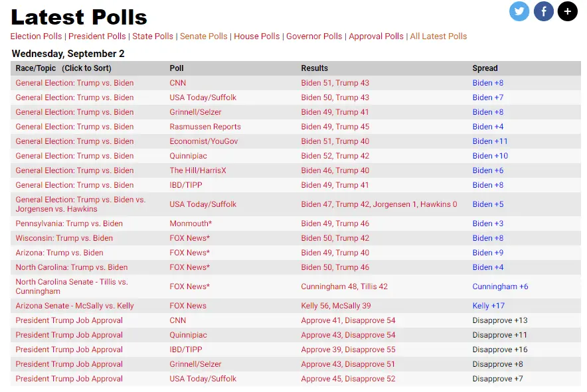Select the Senate Polls tab
Image resolution: width=587 pixels, height=392 pixels.
(203, 36)
